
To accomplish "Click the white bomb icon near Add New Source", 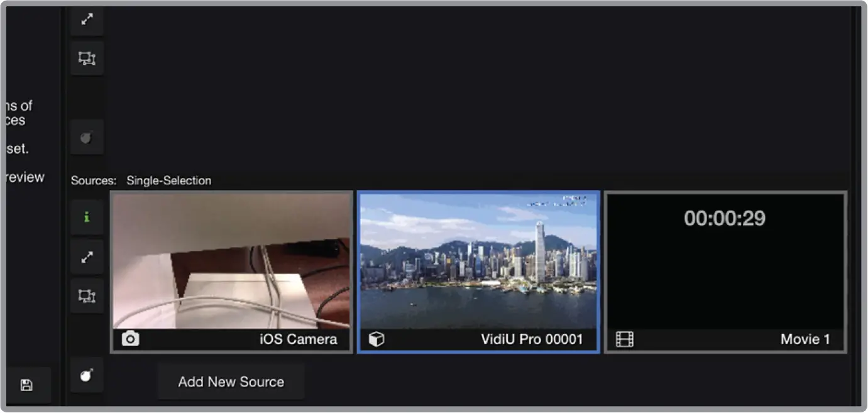I will pos(87,375).
